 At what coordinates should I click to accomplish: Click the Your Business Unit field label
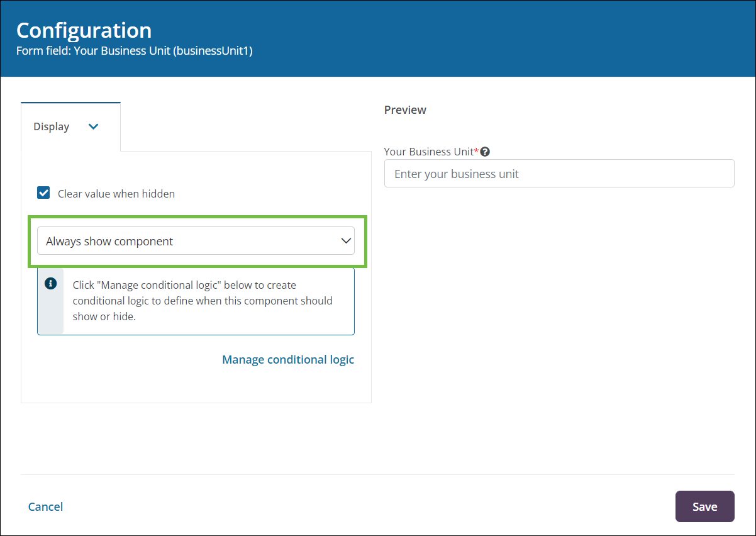tap(428, 152)
